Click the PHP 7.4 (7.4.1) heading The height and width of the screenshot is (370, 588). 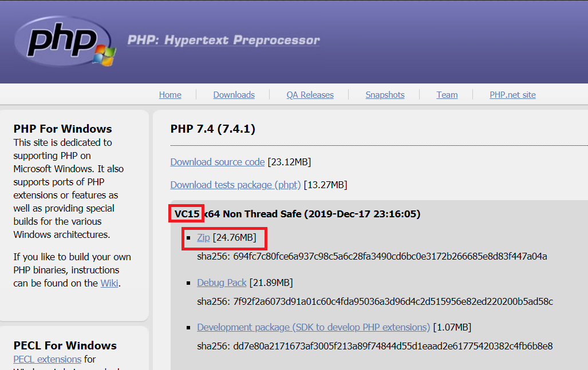212,129
